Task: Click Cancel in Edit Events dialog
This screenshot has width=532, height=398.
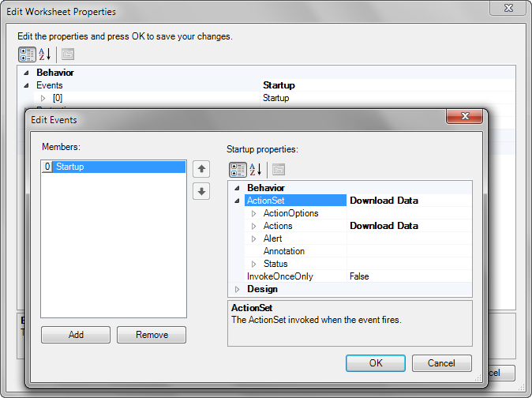Action: coord(441,363)
